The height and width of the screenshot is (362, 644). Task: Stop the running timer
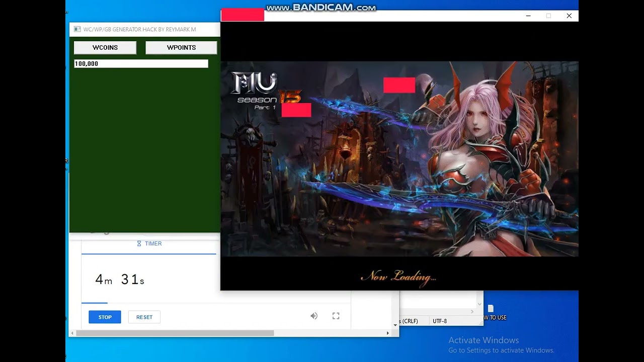tap(105, 317)
